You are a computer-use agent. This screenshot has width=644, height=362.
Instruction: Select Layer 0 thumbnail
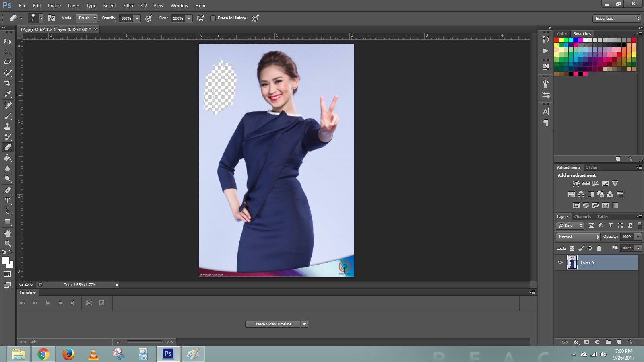572,263
